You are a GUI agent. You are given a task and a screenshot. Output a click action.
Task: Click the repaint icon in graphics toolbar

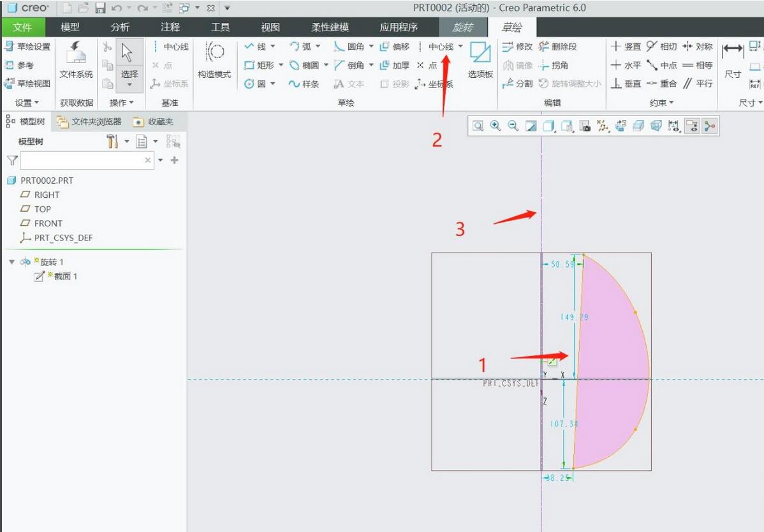pos(531,126)
